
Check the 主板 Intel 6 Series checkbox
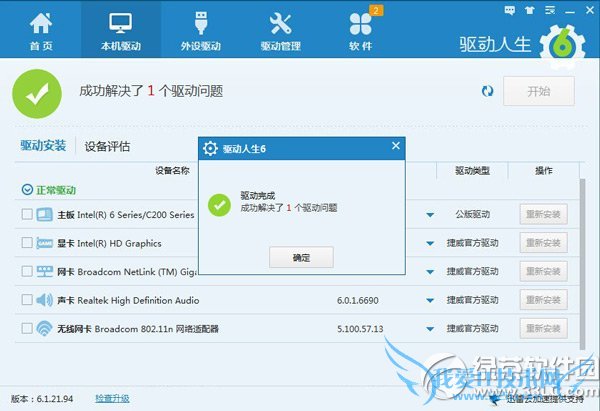tap(27, 214)
